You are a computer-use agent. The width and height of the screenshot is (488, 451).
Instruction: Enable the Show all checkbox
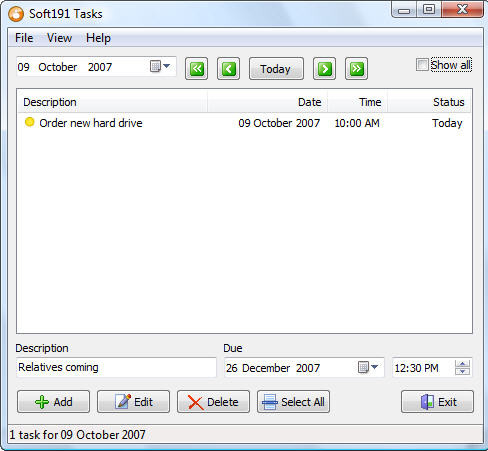[x=422, y=65]
